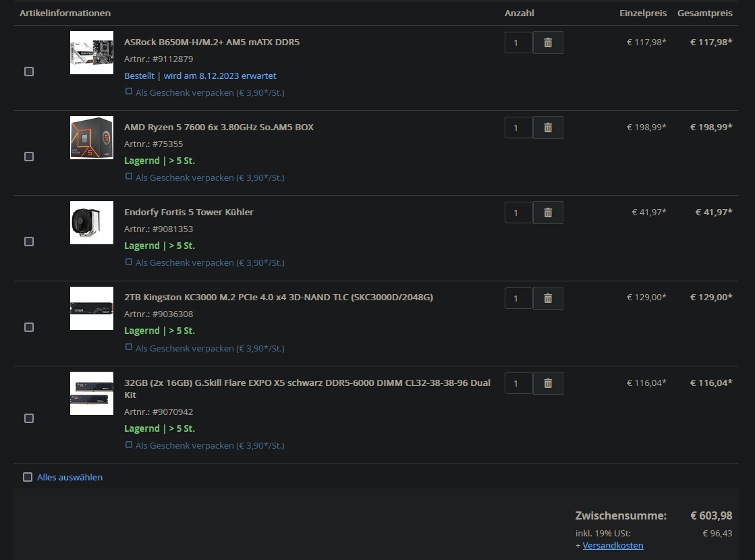This screenshot has height=560, width=755.
Task: Click article number #9112879
Action: (x=173, y=59)
